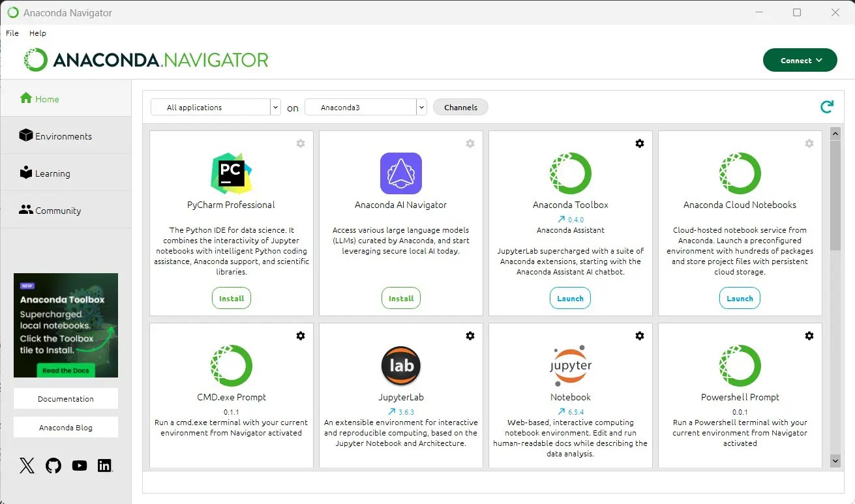
Task: Click the Powershell Prompt ring icon
Action: pyautogui.click(x=740, y=366)
